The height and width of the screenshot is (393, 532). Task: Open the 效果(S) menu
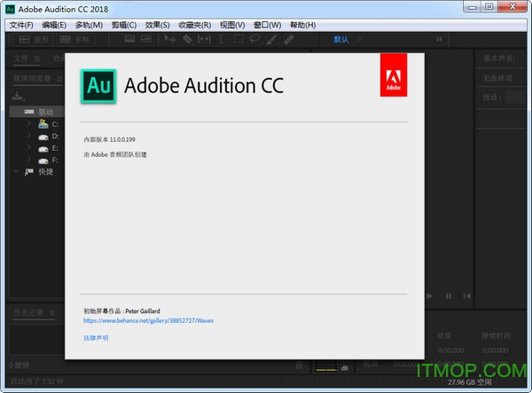[x=157, y=25]
